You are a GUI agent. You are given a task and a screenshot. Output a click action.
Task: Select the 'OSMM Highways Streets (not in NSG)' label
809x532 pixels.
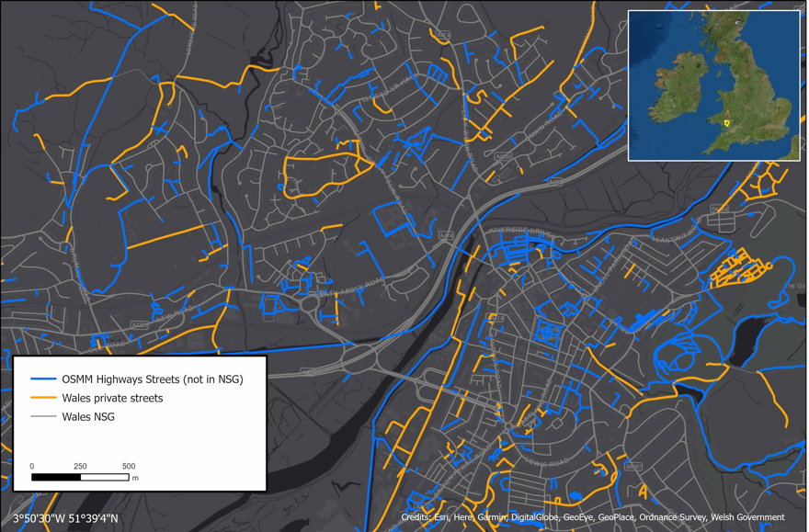[152, 379]
